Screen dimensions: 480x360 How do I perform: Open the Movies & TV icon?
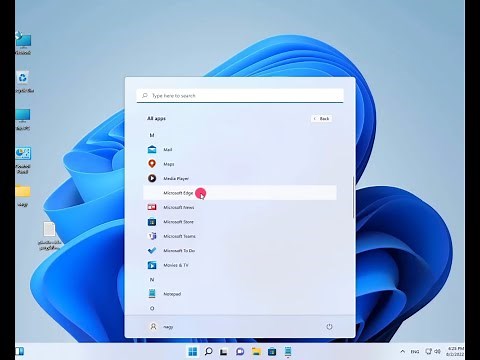[152, 265]
